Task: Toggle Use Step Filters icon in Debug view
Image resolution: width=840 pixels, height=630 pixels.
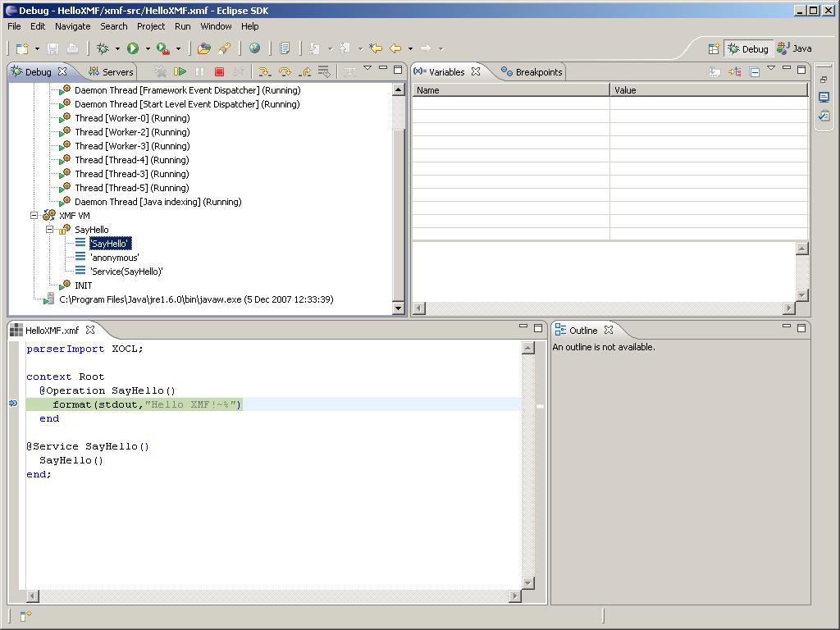Action: click(349, 71)
